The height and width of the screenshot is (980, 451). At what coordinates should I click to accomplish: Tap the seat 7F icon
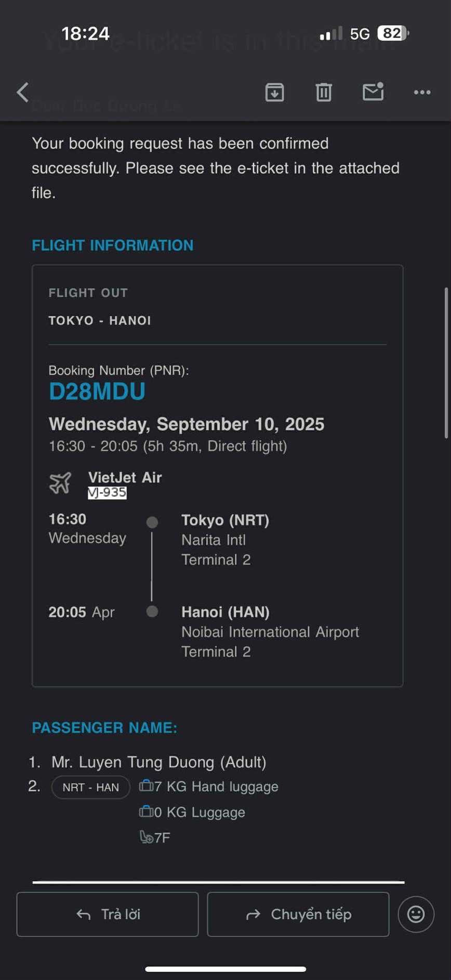(146, 837)
